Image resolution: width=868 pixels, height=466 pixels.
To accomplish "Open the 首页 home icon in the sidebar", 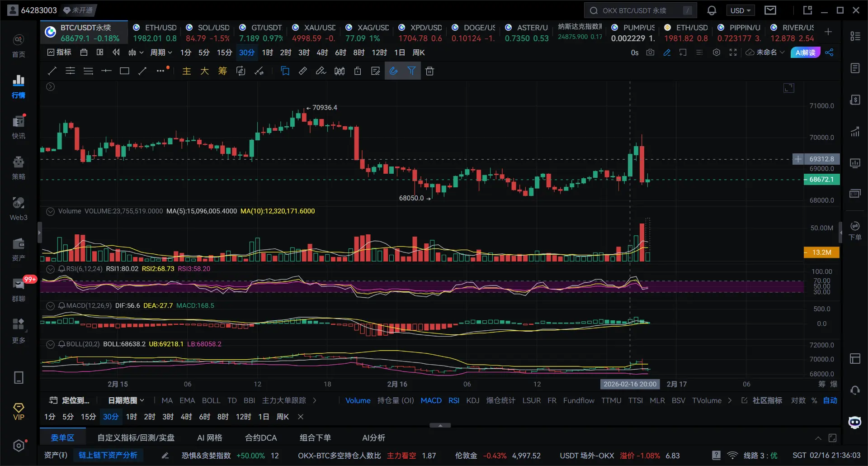I will pyautogui.click(x=19, y=46).
